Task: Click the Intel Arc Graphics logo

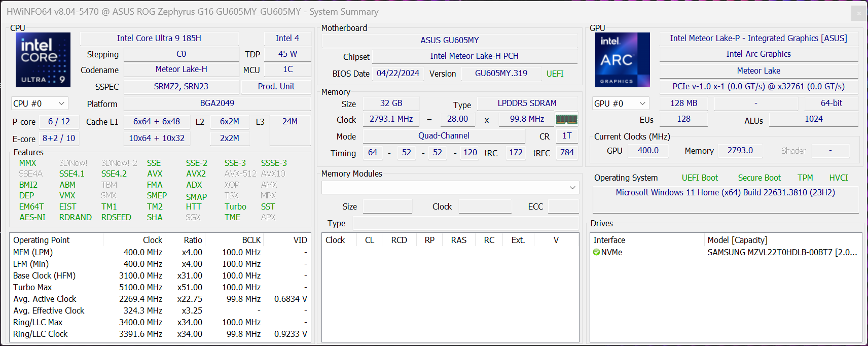Action: point(622,60)
